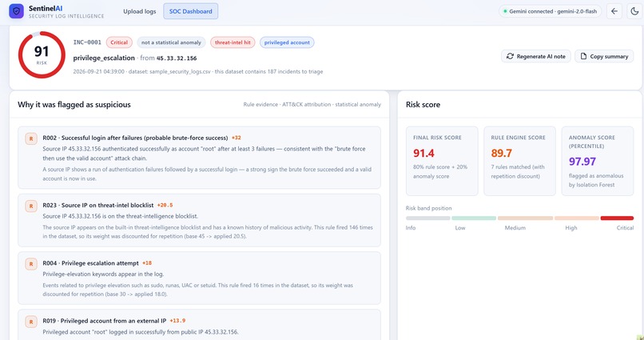Click the red Critical segment of risk band
The width and height of the screenshot is (644, 340).
tap(617, 218)
